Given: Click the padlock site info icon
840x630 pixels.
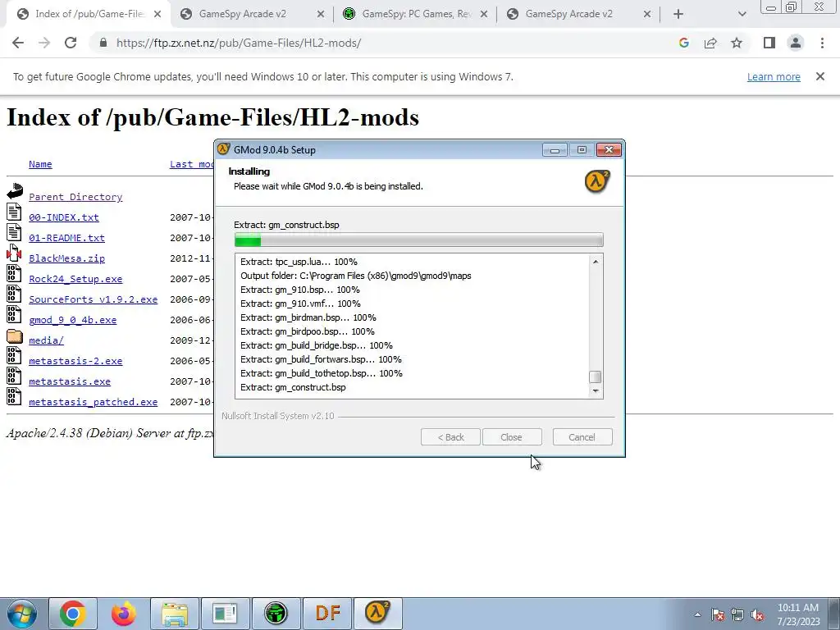Looking at the screenshot, I should click(x=103, y=43).
